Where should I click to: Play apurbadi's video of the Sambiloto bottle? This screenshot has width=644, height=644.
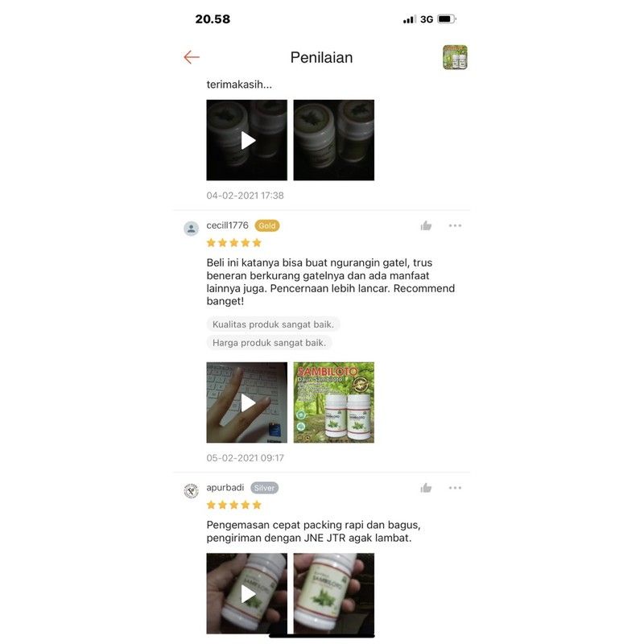[247, 593]
